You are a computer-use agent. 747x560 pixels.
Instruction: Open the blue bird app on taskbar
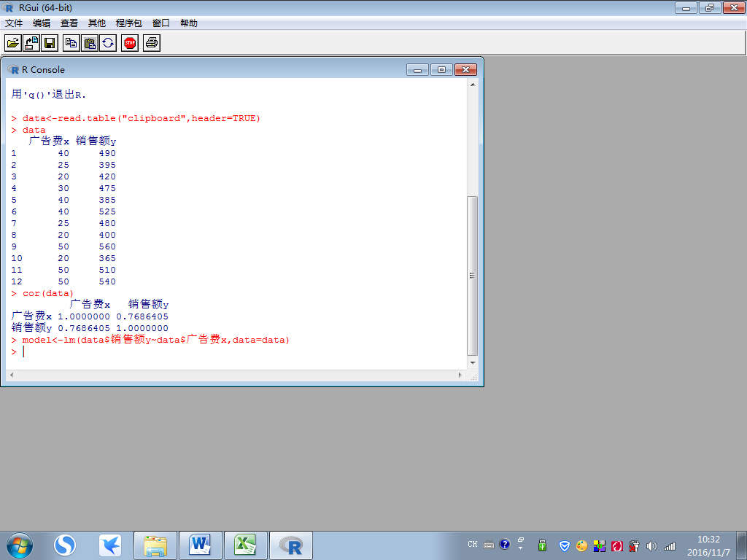[x=110, y=545]
